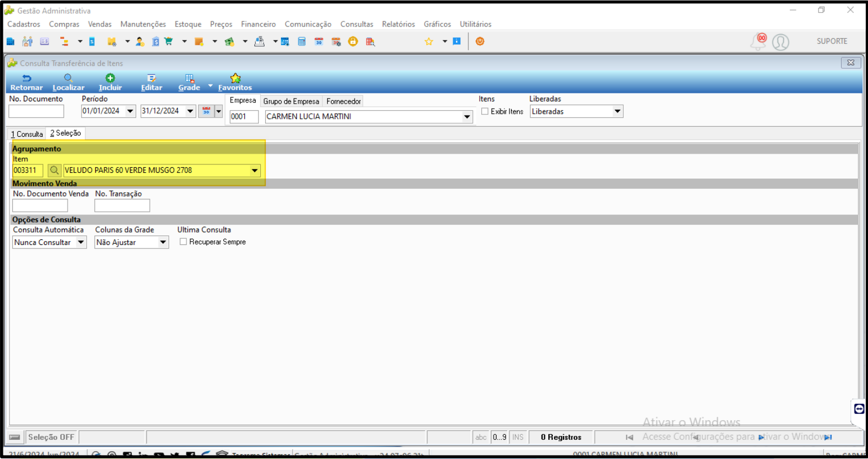Enable the Exibir Itens checkbox
The height and width of the screenshot is (459, 868).
tap(485, 112)
